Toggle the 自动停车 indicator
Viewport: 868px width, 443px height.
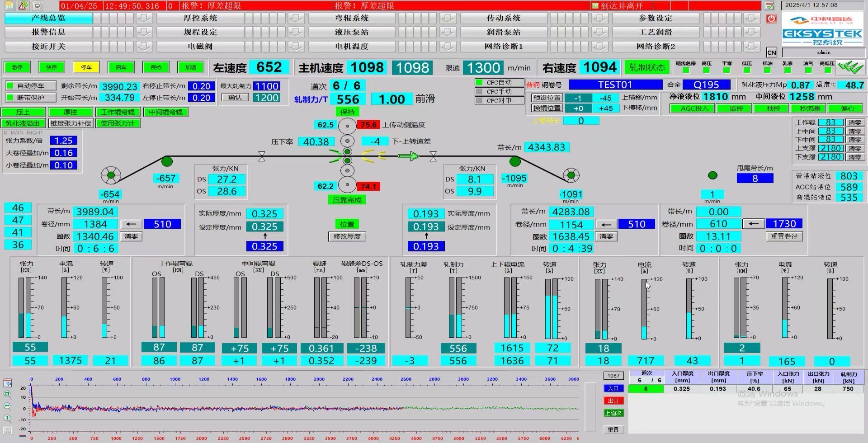click(31, 86)
